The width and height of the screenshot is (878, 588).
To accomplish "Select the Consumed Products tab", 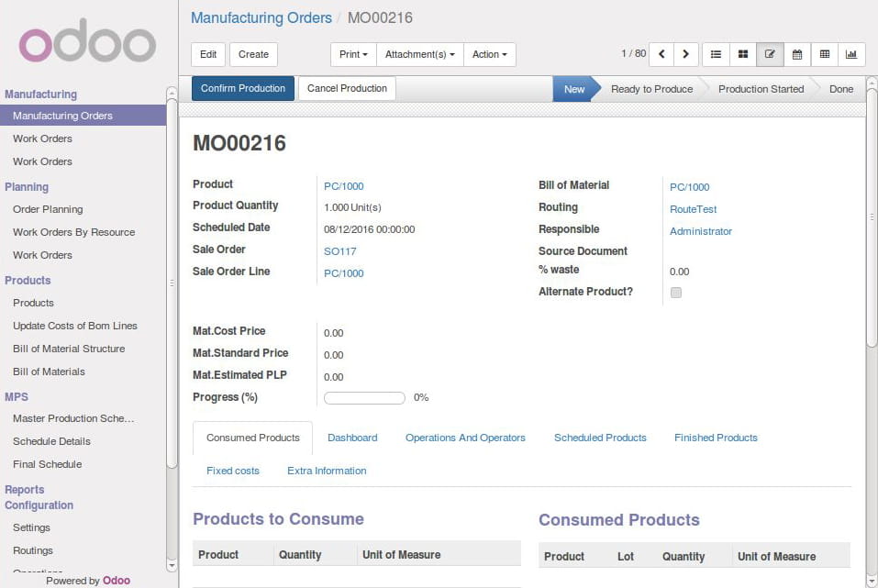I will pos(252,438).
